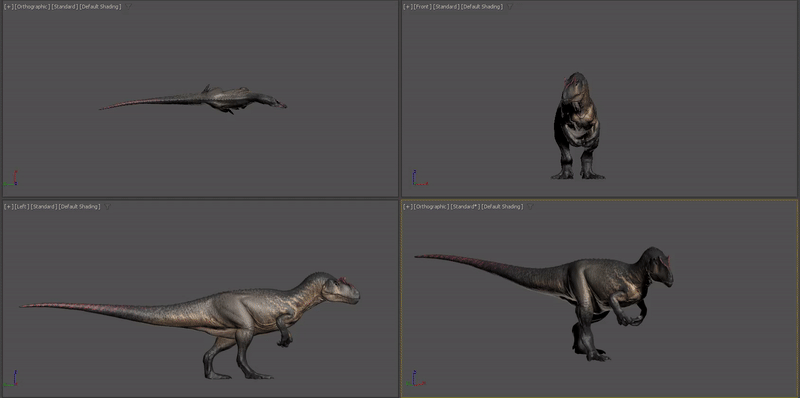The image size is (800, 398).
Task: Open the filter icon in the top-left Orthographic viewport
Action: [x=128, y=7]
